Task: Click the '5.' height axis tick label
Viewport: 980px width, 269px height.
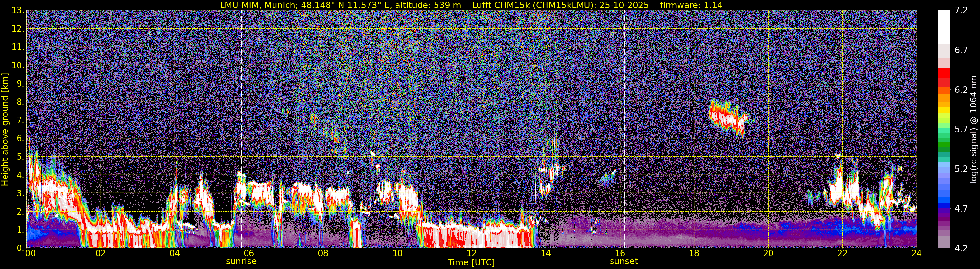Action: pos(20,157)
